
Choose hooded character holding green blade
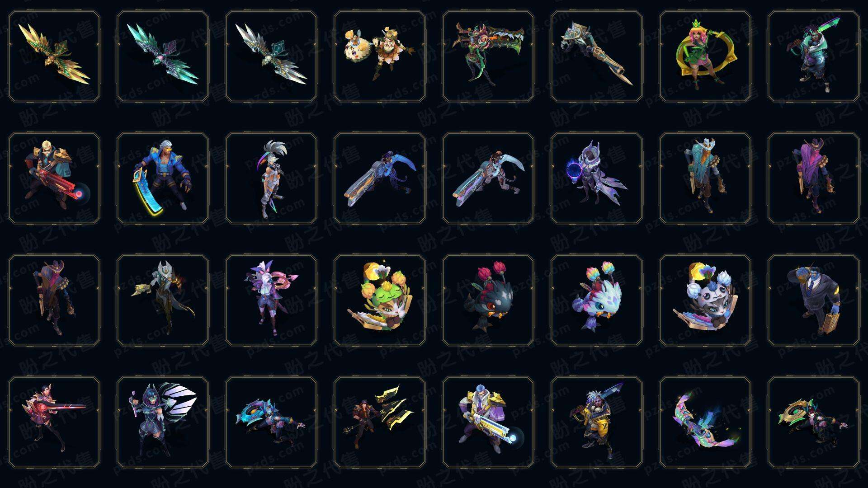pyautogui.click(x=814, y=56)
